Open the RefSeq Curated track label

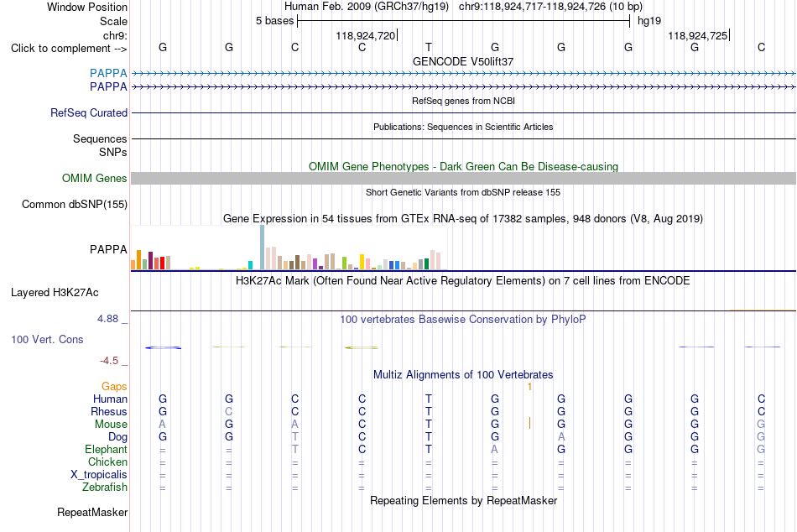88,113
